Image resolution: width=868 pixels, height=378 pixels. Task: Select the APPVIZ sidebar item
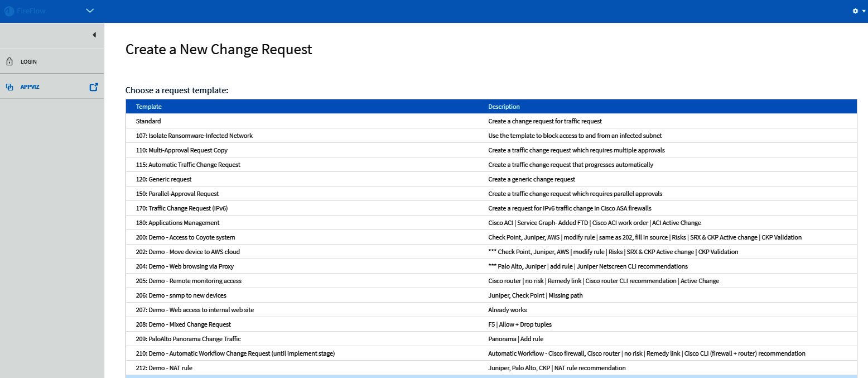pyautogui.click(x=30, y=87)
